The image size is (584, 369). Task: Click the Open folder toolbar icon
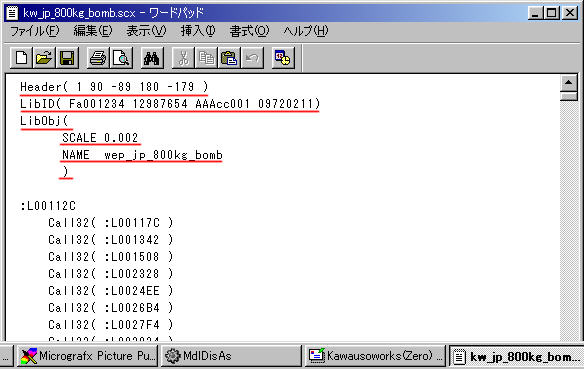coord(44,58)
